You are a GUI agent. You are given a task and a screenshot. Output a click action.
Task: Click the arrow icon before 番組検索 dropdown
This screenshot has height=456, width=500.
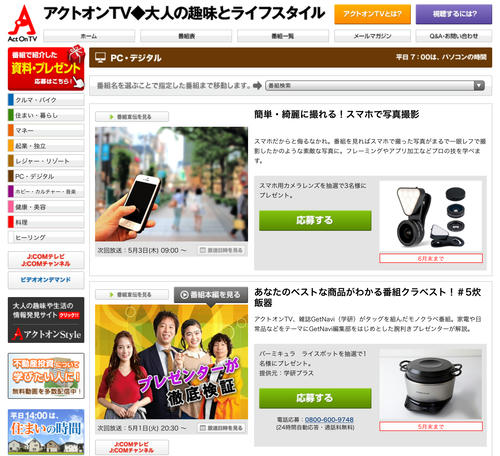pyautogui.click(x=257, y=86)
